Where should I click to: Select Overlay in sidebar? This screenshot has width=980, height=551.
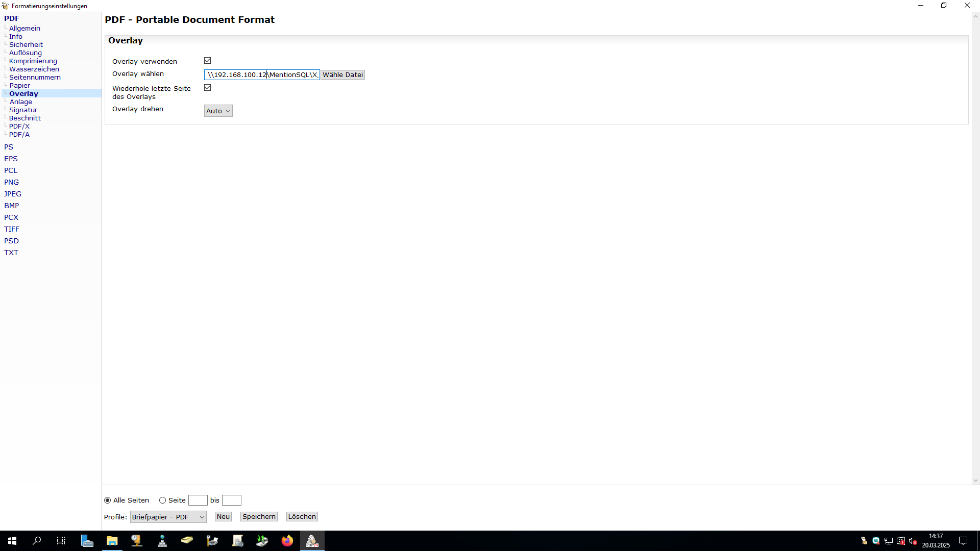pyautogui.click(x=23, y=94)
